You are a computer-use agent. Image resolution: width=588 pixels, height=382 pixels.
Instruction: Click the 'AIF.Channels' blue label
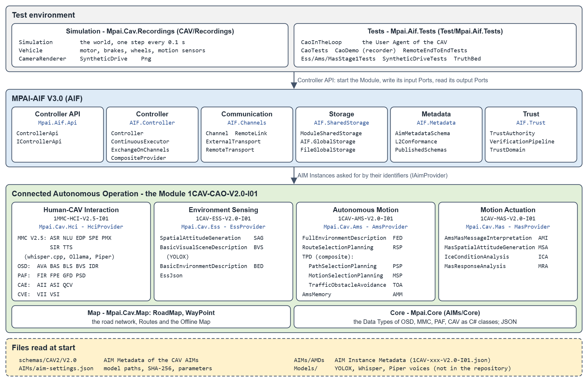point(247,123)
